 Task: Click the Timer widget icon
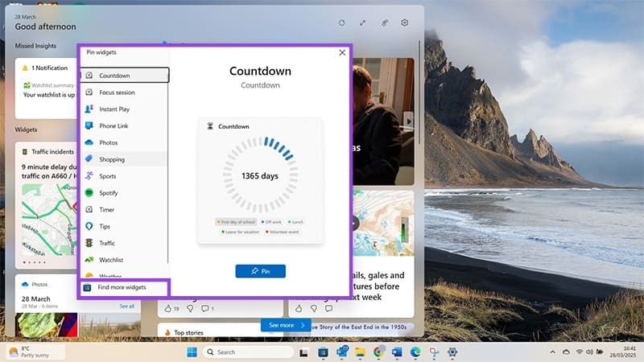89,210
